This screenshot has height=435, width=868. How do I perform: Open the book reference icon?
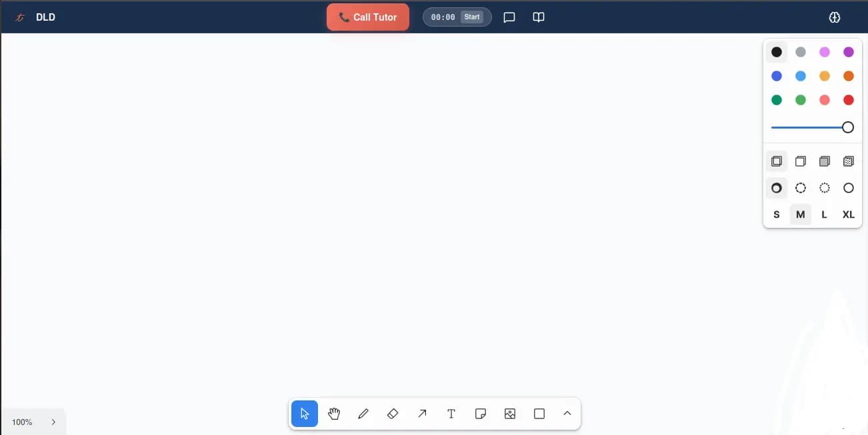539,17
